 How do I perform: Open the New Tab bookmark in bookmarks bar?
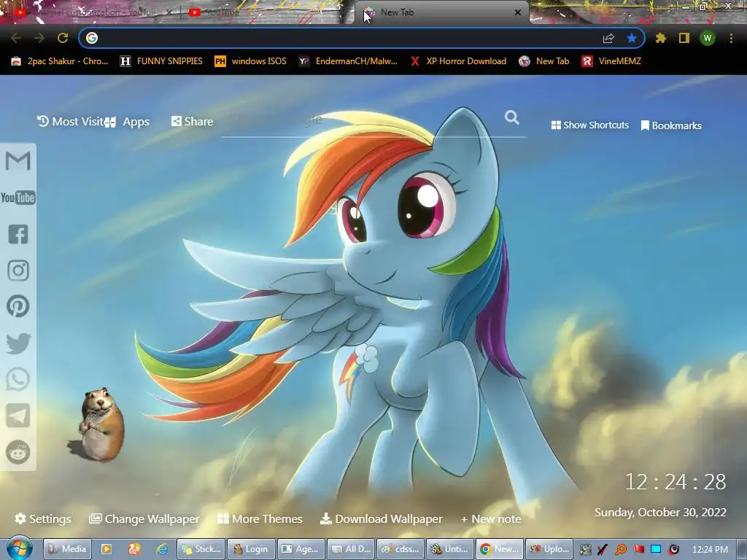tap(544, 61)
